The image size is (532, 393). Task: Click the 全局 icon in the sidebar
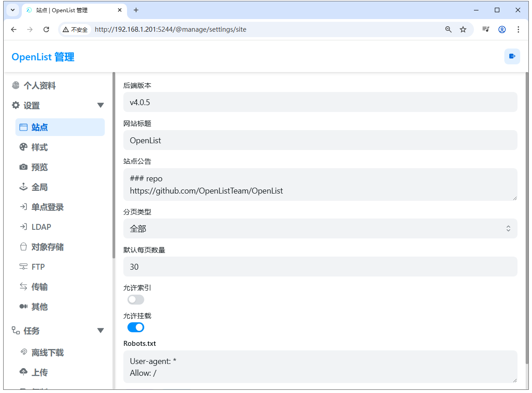pyautogui.click(x=23, y=187)
